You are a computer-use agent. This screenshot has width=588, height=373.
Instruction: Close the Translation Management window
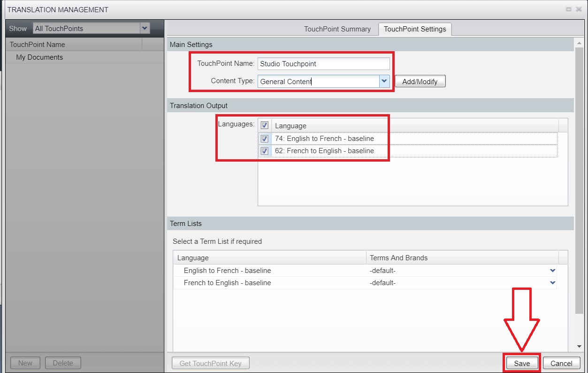(579, 9)
